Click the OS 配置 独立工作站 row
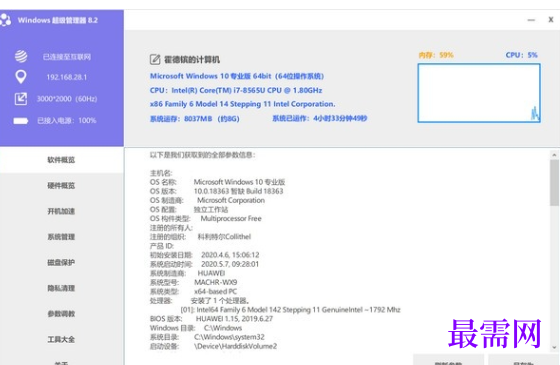 (x=189, y=210)
